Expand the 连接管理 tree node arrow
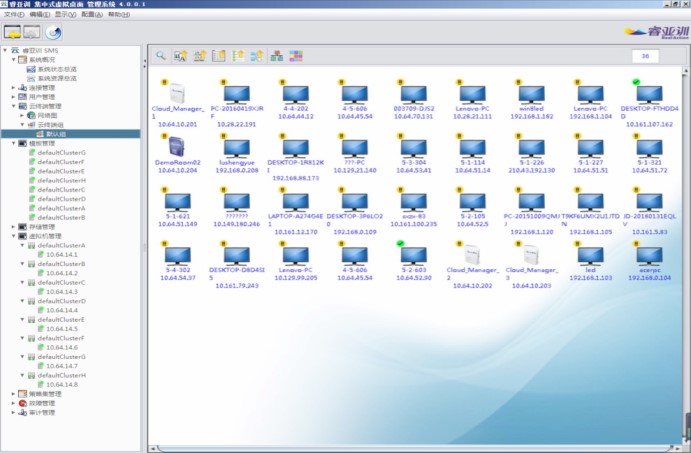 tap(14, 88)
